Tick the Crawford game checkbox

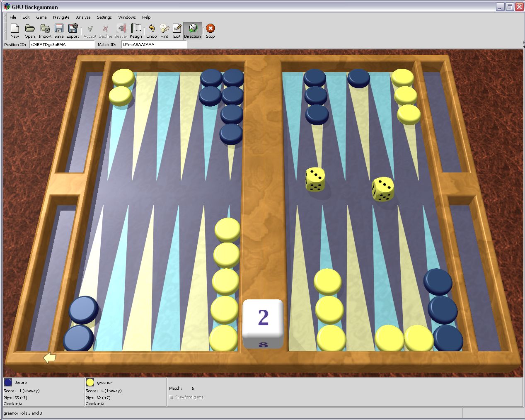click(x=171, y=397)
